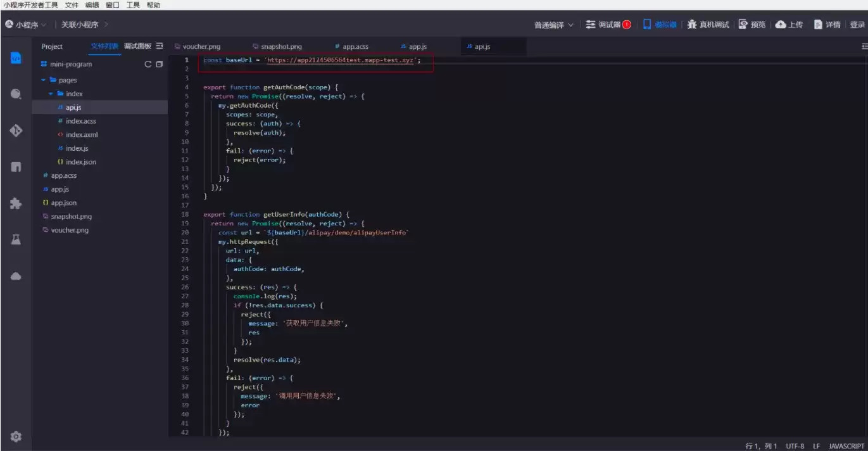Open the 工具 menu

pos(133,5)
